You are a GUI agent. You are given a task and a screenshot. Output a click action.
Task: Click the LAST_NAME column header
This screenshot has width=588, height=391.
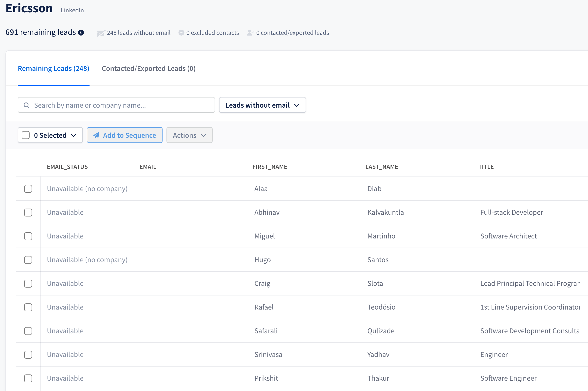[382, 167]
